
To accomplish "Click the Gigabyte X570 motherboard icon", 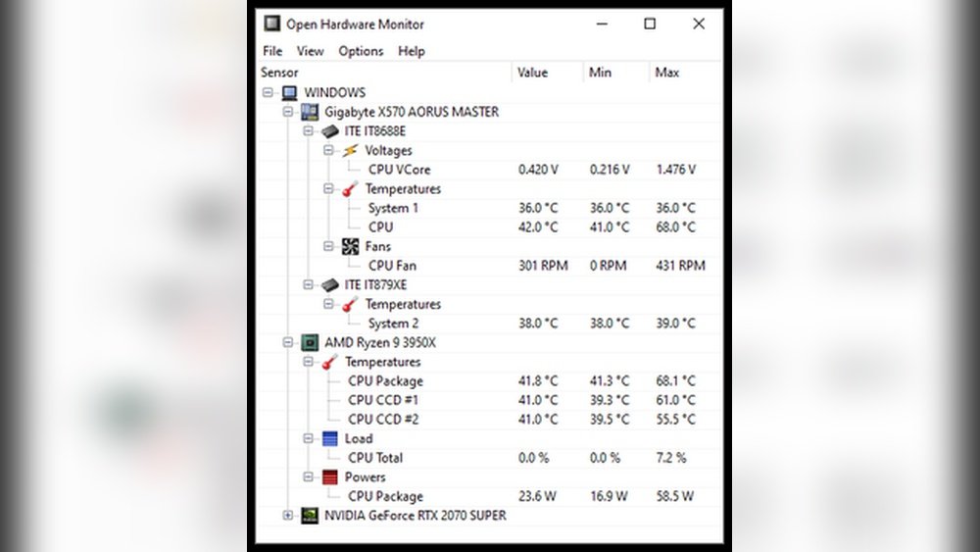I will [x=309, y=112].
